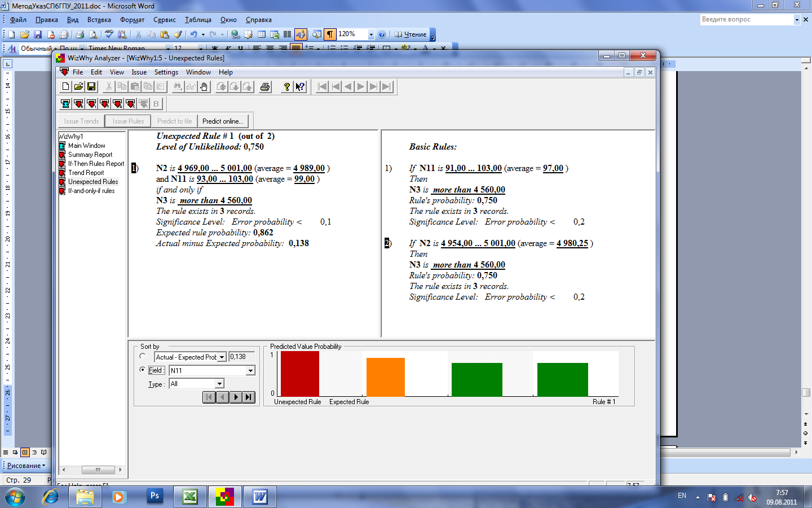Select If-Then Rules Report in tree

pos(96,164)
